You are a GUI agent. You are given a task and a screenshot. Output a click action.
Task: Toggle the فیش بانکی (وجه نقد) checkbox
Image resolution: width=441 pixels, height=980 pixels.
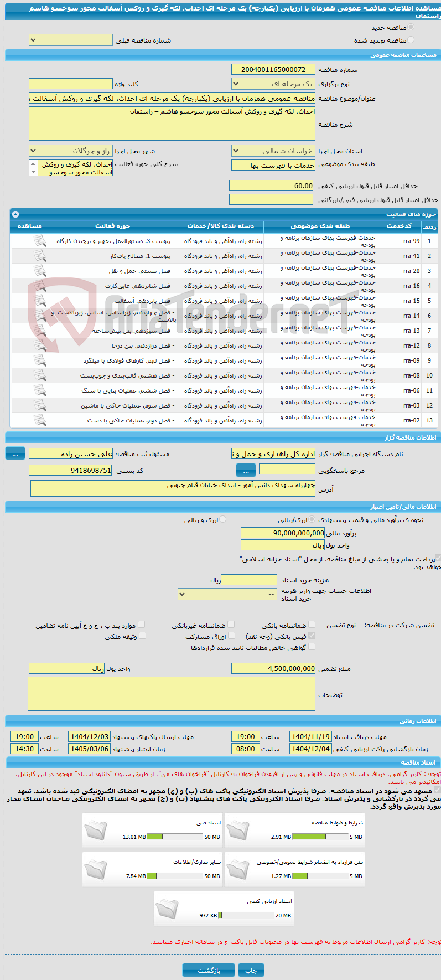pyautogui.click(x=312, y=636)
